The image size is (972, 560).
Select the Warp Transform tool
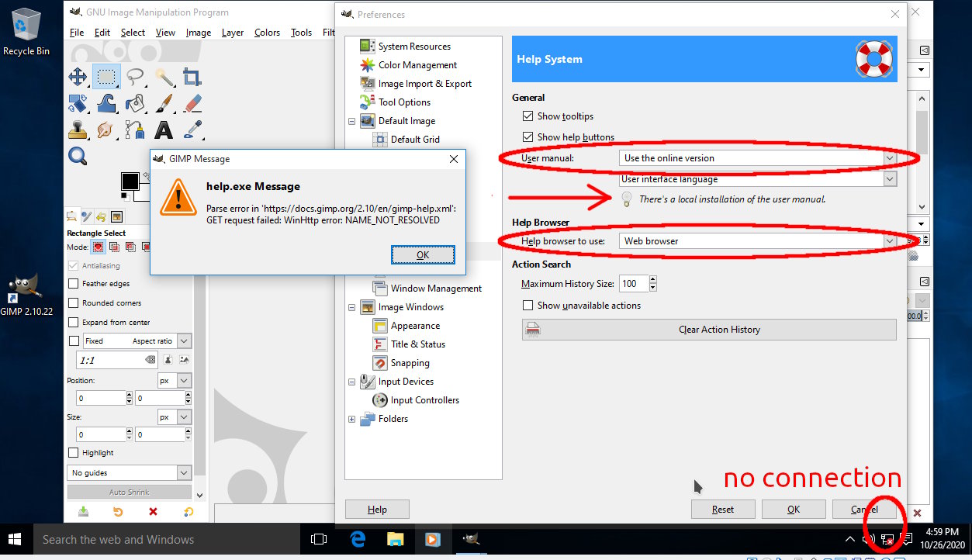coord(106,102)
